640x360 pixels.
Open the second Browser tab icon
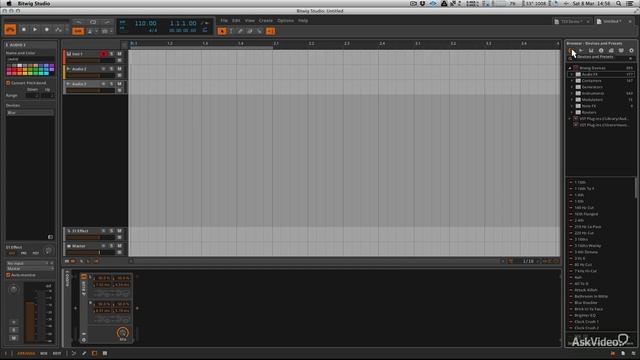coord(581,50)
